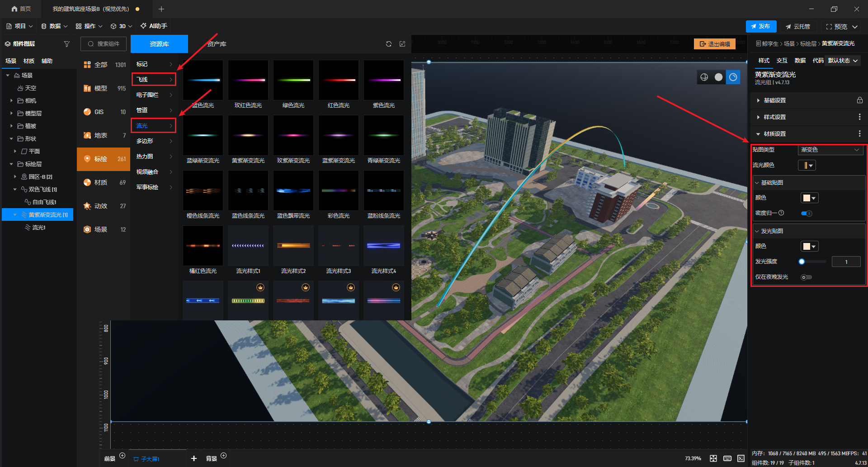Select the solid white circle viewport icon
Viewport: 868px width, 467px height.
pos(718,77)
